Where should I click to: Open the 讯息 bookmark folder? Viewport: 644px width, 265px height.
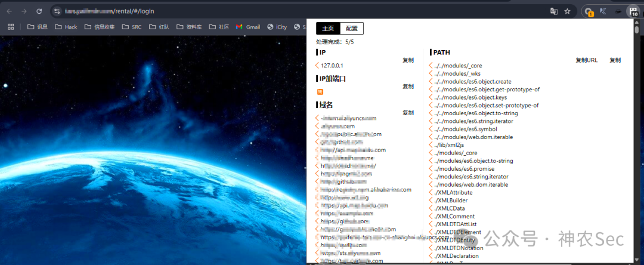point(38,27)
